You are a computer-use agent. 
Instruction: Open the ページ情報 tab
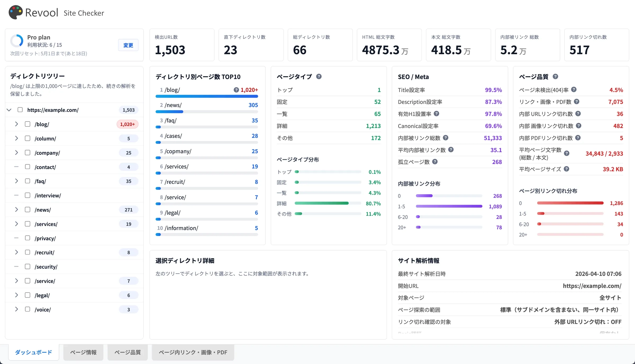(x=83, y=352)
